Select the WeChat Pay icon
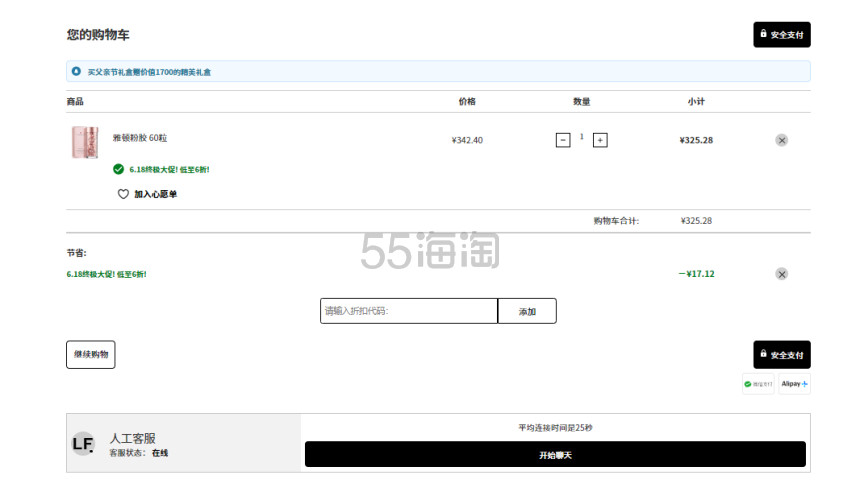Viewport: 860px width, 500px height. [758, 384]
